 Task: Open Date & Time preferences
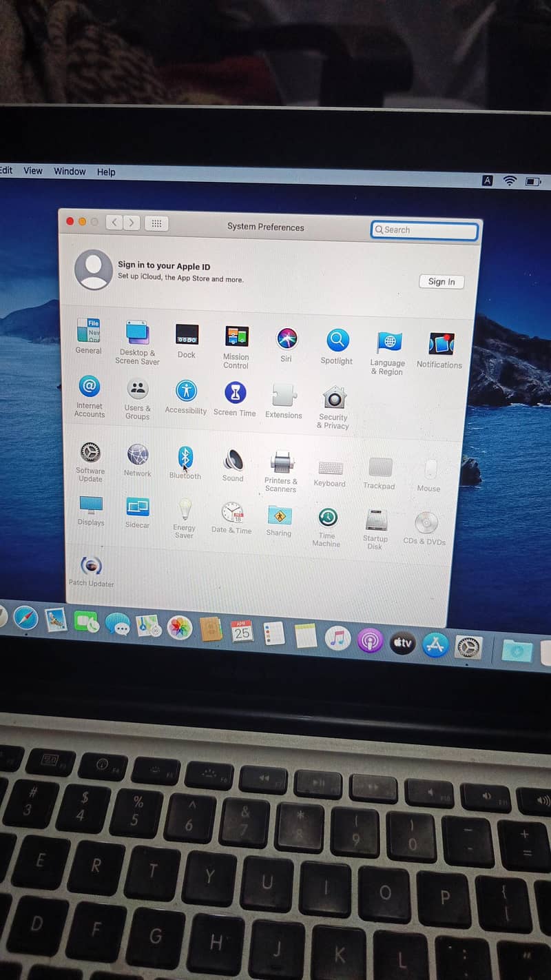(x=231, y=518)
